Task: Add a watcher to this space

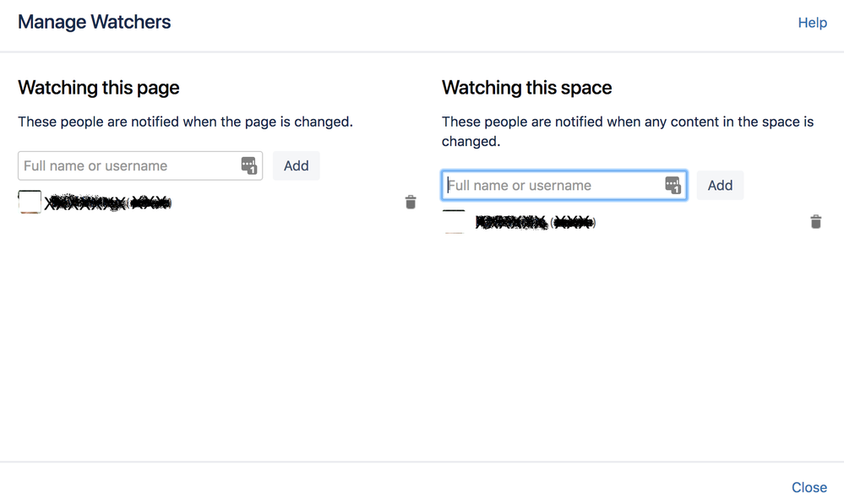Action: coord(720,186)
